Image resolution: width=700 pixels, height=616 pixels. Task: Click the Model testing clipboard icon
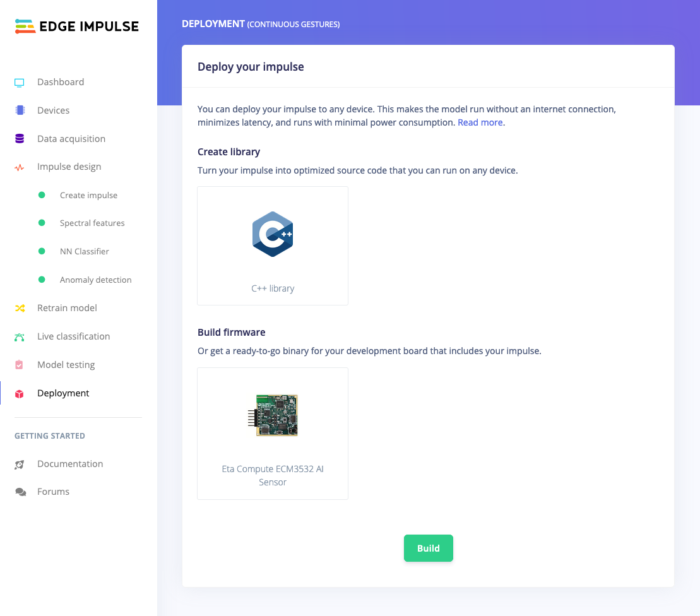pyautogui.click(x=19, y=365)
